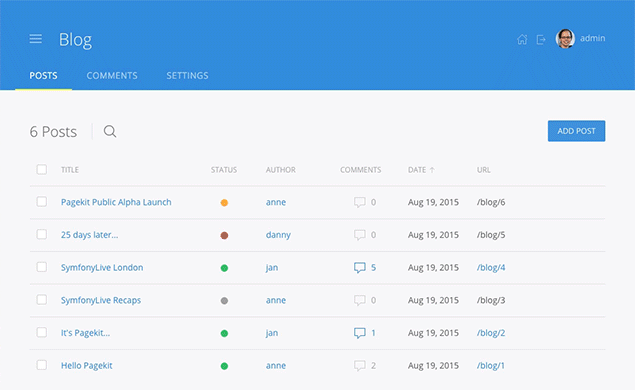Click the admin user avatar
Viewport: 635px width, 390px height.
[x=565, y=39]
